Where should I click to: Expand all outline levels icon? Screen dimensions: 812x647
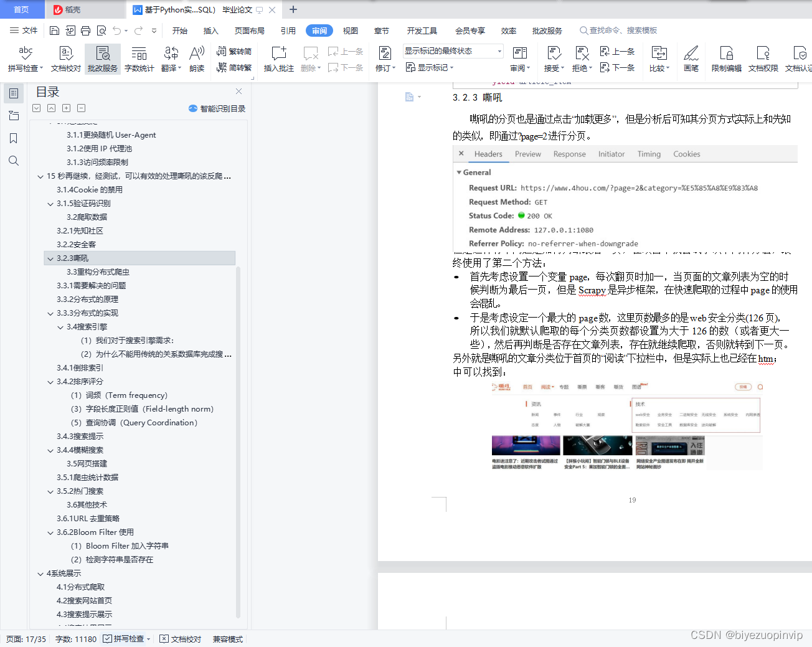(x=66, y=108)
